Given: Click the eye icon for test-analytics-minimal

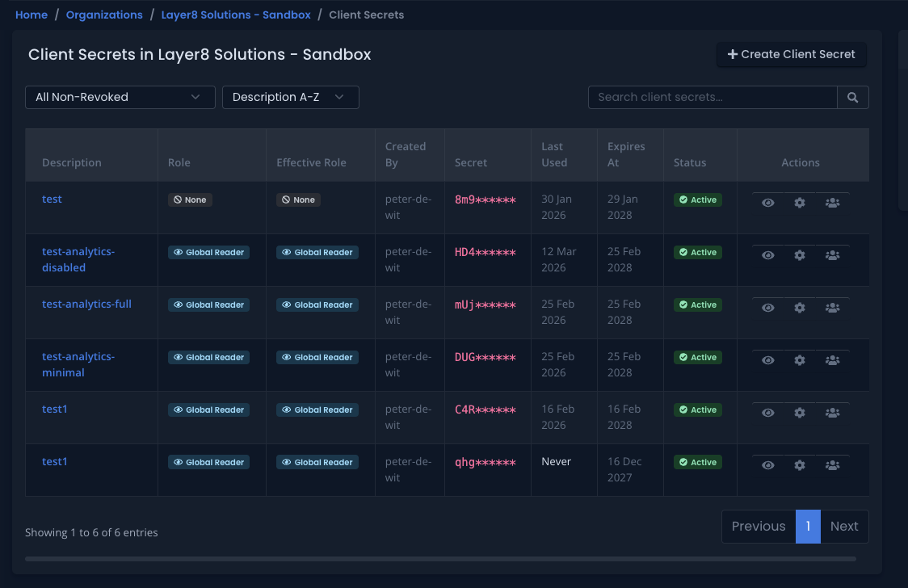Looking at the screenshot, I should [x=768, y=360].
